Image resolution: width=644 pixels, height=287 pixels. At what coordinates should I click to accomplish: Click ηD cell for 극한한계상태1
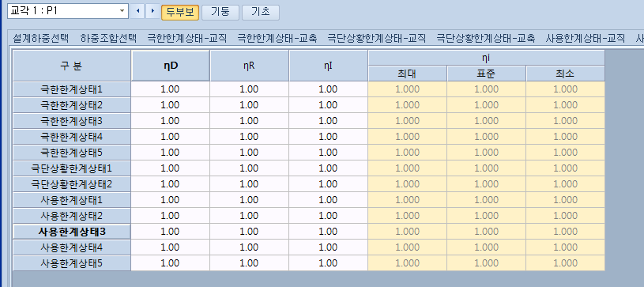171,89
